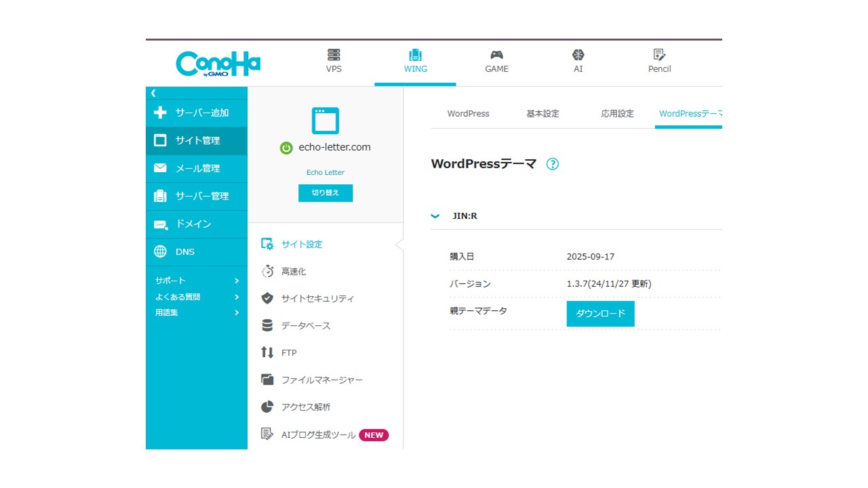Select the GAME controller icon

click(496, 56)
